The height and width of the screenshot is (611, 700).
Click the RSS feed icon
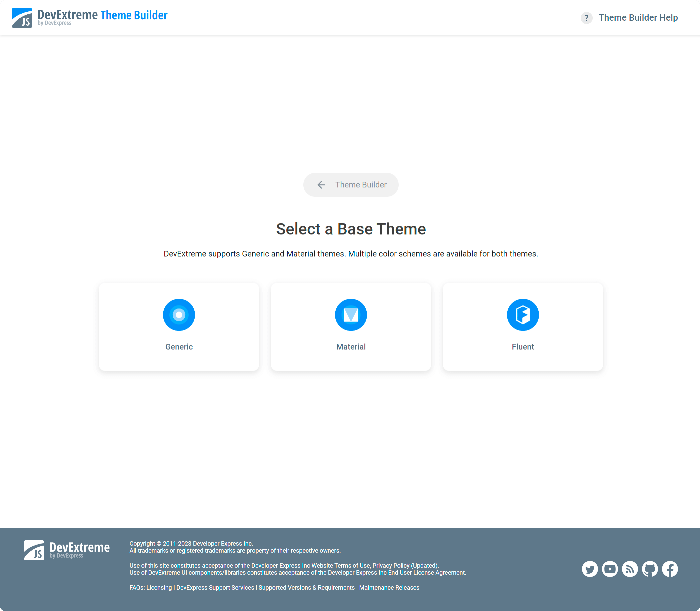(x=629, y=569)
